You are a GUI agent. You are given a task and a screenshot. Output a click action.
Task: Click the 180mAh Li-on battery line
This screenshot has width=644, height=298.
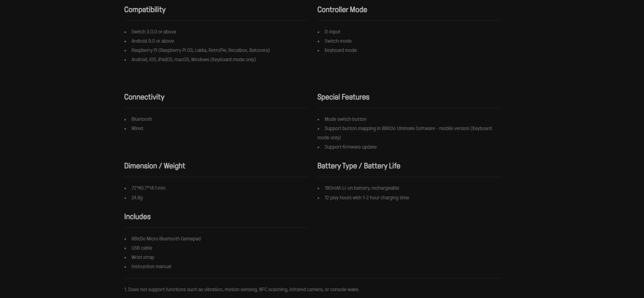(362, 188)
